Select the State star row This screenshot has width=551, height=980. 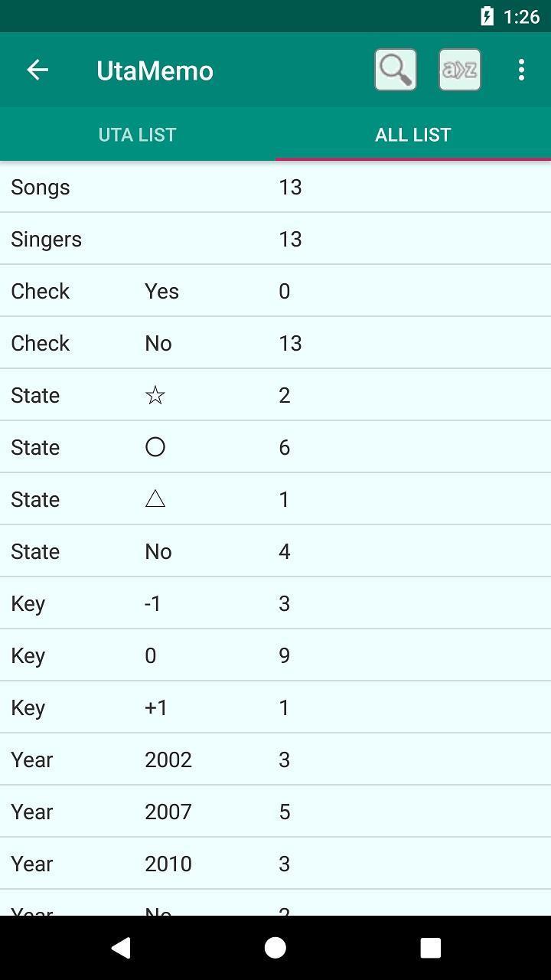(x=275, y=395)
